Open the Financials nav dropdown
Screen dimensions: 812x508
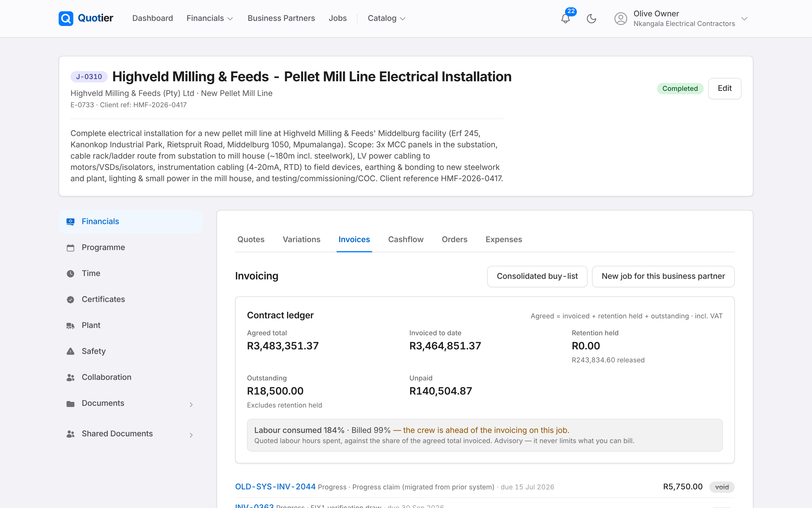(210, 18)
